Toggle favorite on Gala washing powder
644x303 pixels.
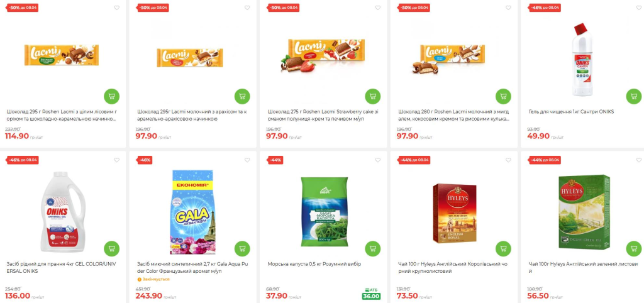pyautogui.click(x=247, y=160)
